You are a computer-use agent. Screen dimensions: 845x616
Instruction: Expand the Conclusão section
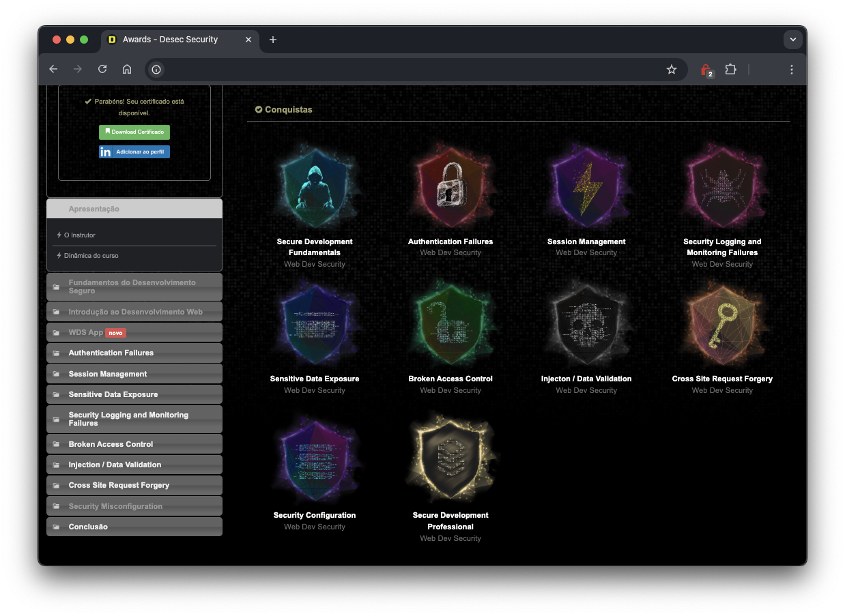(134, 527)
